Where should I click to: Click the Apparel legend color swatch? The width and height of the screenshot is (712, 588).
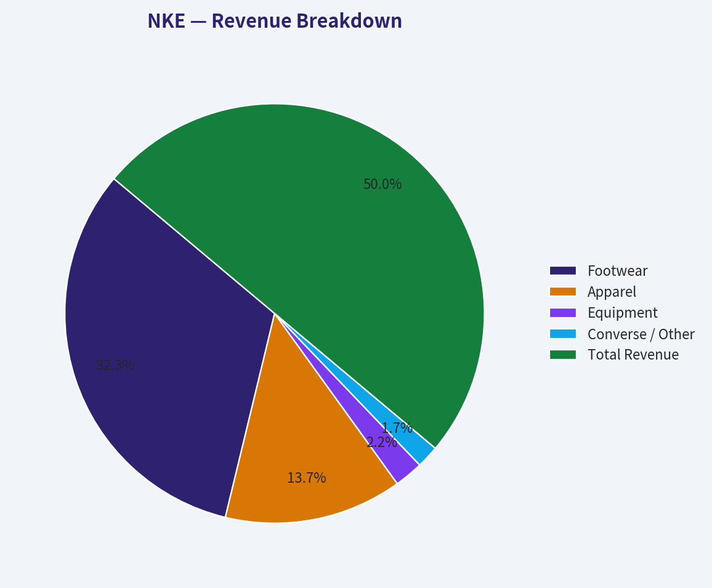(x=562, y=291)
